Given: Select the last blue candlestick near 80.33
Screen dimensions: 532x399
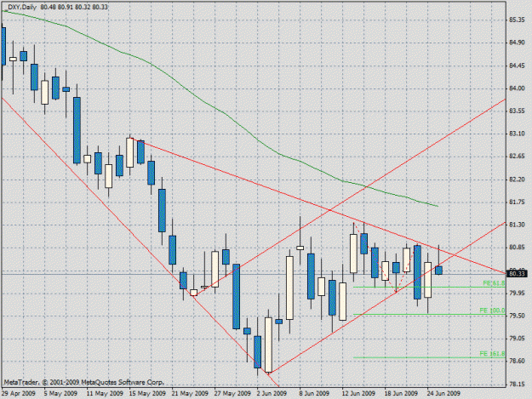Looking at the screenshot, I should tap(438, 271).
